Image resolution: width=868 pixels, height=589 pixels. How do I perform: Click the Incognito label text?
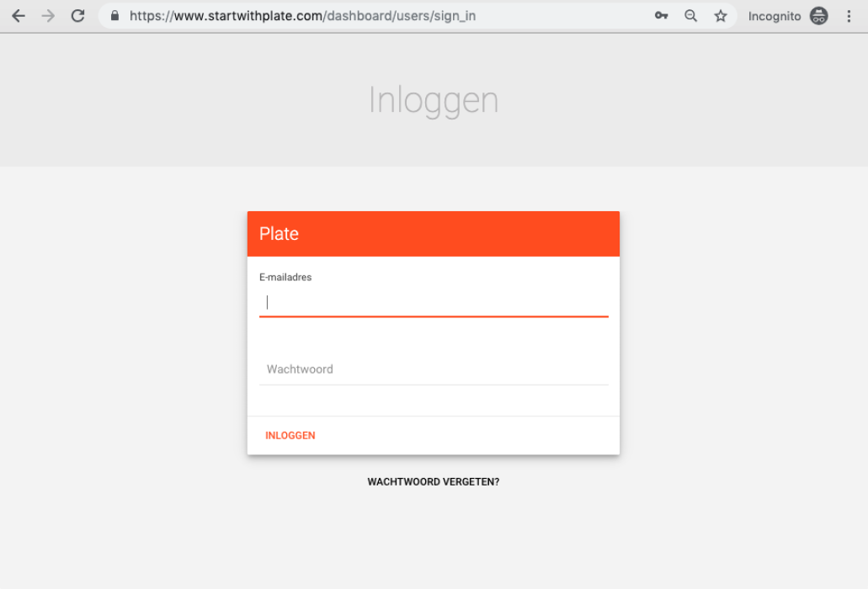click(775, 17)
